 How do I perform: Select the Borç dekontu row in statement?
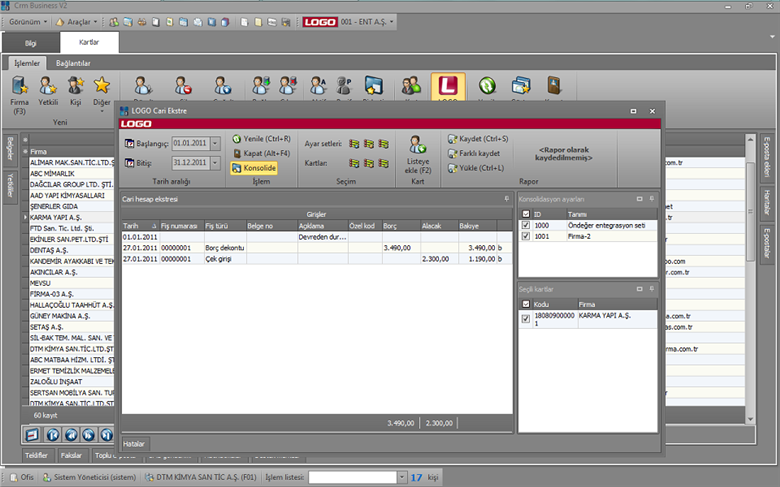317,248
